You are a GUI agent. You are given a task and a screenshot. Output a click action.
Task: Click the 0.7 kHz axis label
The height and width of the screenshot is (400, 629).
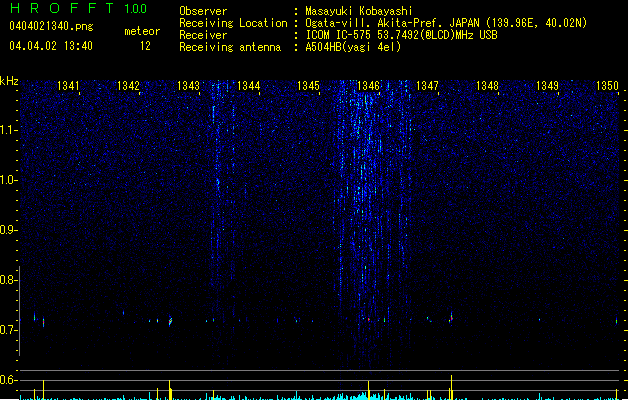pos(9,330)
